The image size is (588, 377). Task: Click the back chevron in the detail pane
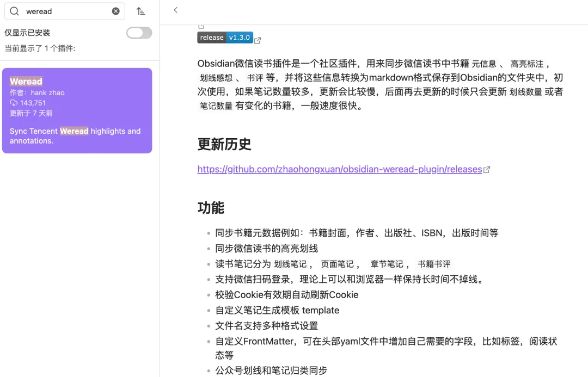[x=175, y=10]
